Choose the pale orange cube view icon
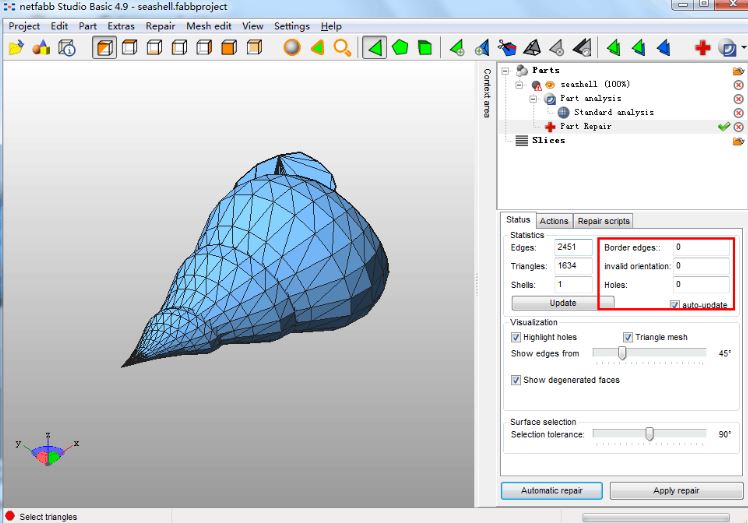This screenshot has height=523, width=748. [254, 48]
